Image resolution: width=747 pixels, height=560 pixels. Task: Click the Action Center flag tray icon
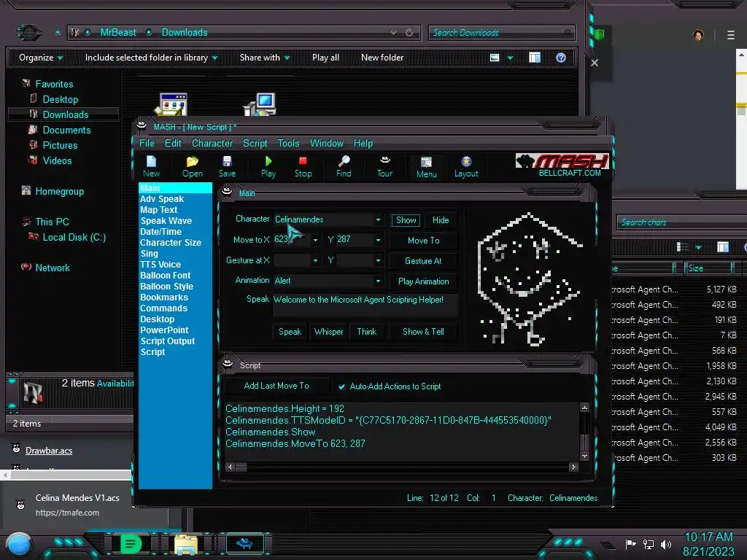pyautogui.click(x=630, y=544)
